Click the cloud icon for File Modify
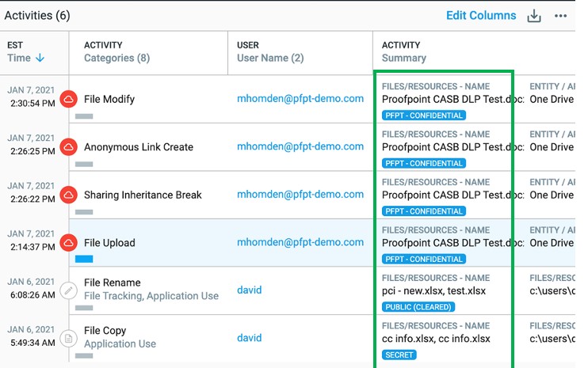This screenshot has height=368, width=588. (x=69, y=99)
